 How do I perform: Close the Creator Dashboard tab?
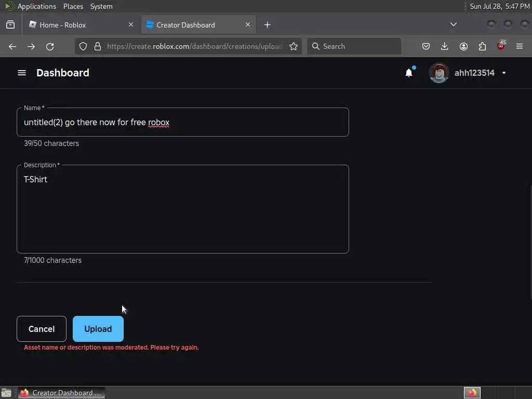[248, 24]
